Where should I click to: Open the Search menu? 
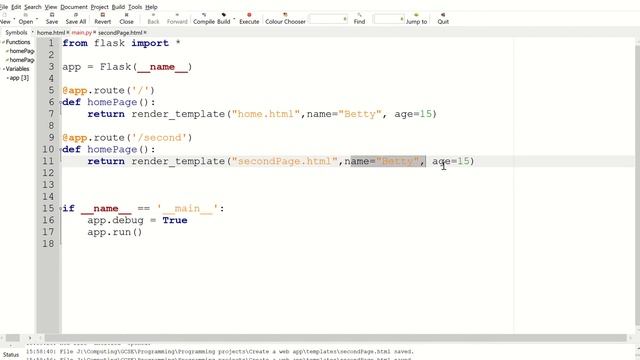coord(33,7)
